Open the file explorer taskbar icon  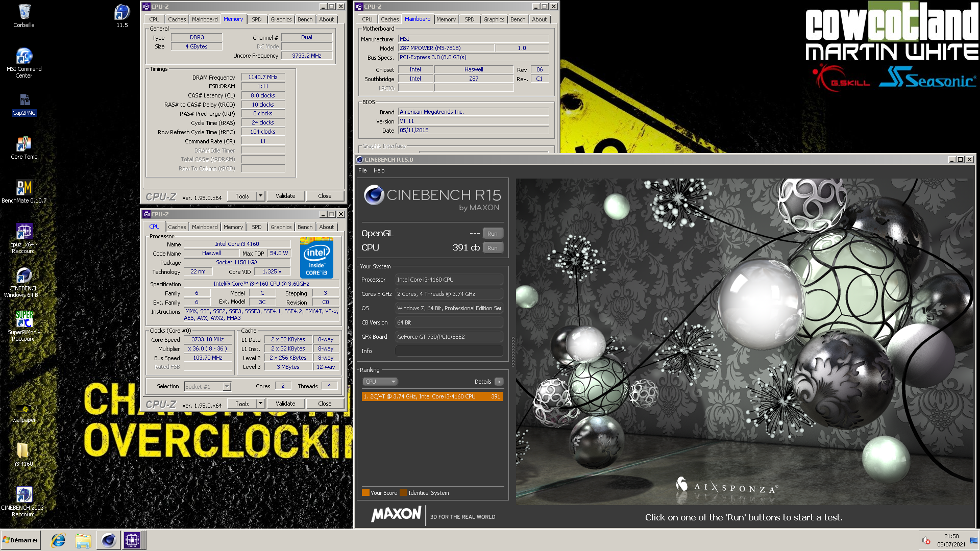pyautogui.click(x=83, y=540)
